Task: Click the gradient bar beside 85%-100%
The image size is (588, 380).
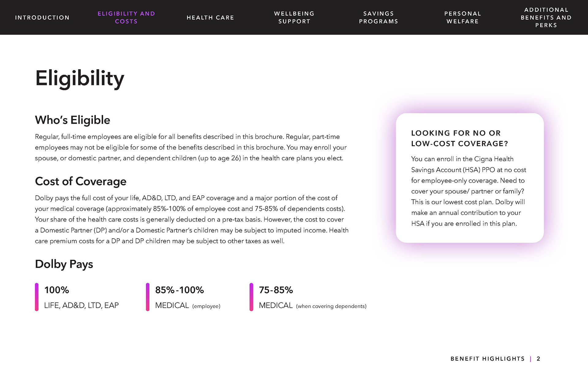Action: 148,297
